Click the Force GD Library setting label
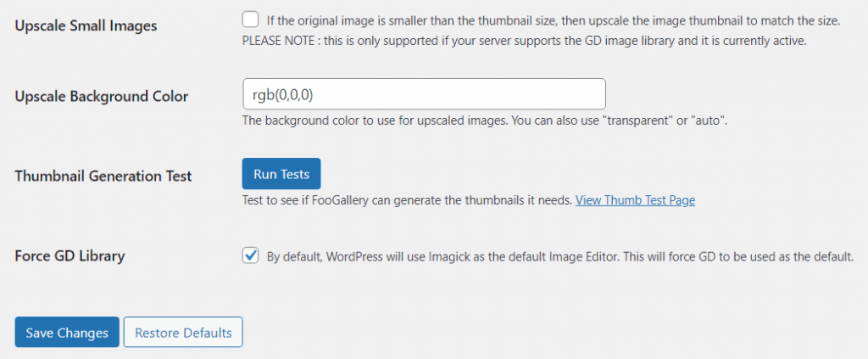Image resolution: width=868 pixels, height=359 pixels. [x=70, y=255]
